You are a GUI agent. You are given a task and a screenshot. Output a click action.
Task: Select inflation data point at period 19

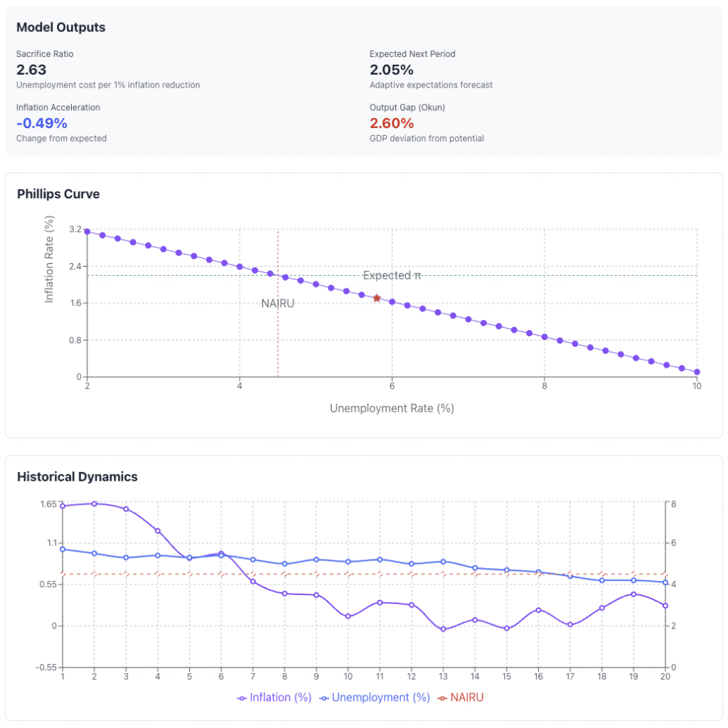pos(633,594)
